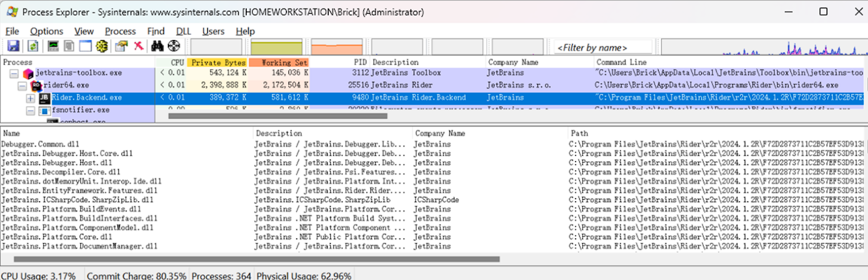Viewport: 868px width, 280px height.
Task: Select JetBrains.Platform.ComponentModel.dll row
Action: coord(432,227)
